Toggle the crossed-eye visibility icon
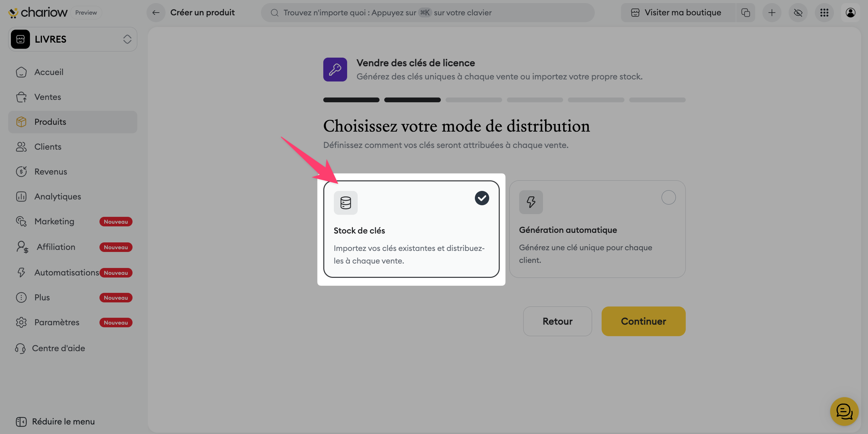Viewport: 868px width, 434px height. (798, 13)
